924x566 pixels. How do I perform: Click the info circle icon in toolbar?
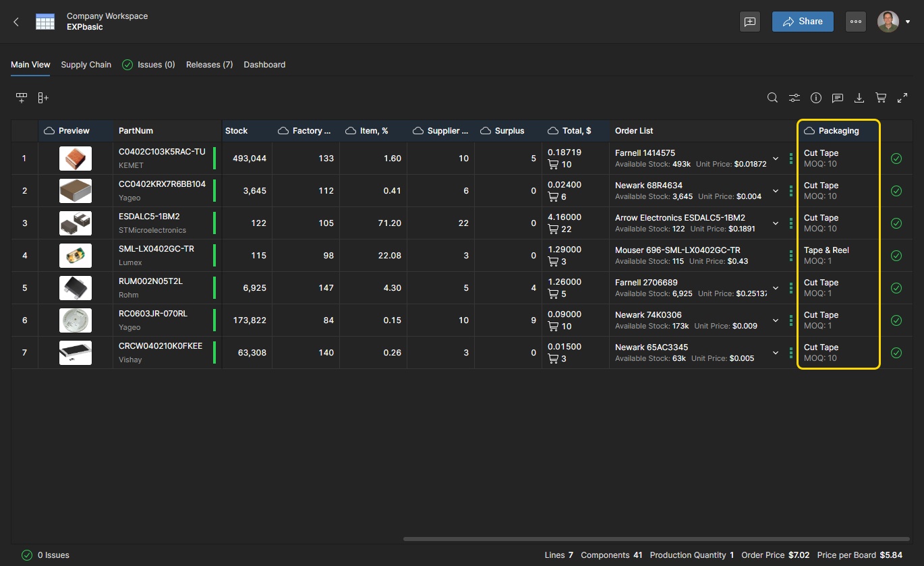click(x=816, y=98)
